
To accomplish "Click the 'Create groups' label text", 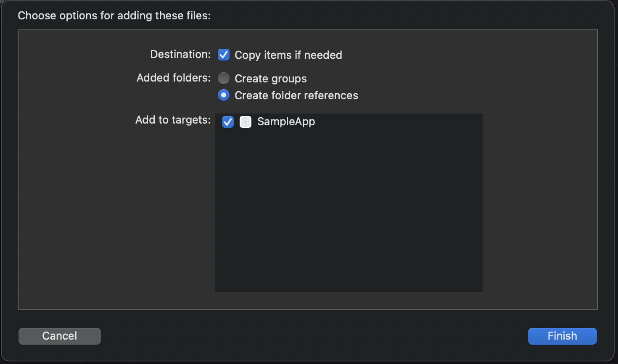I will tap(270, 79).
